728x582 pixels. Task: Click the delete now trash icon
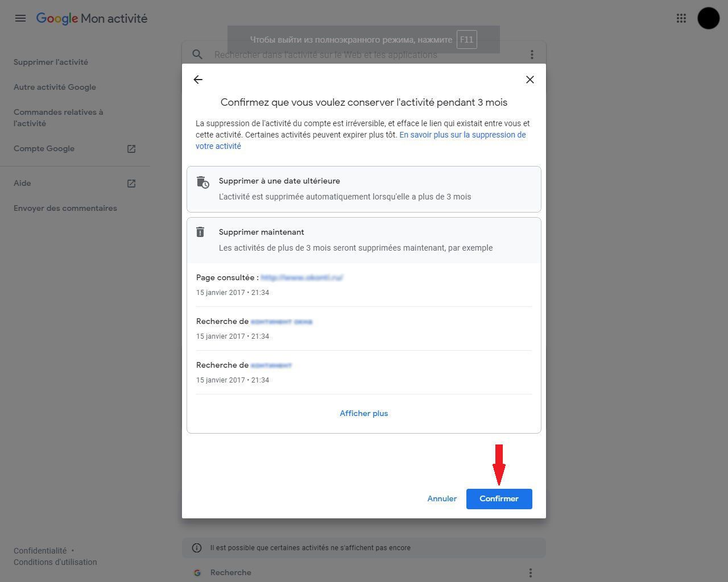pos(200,232)
